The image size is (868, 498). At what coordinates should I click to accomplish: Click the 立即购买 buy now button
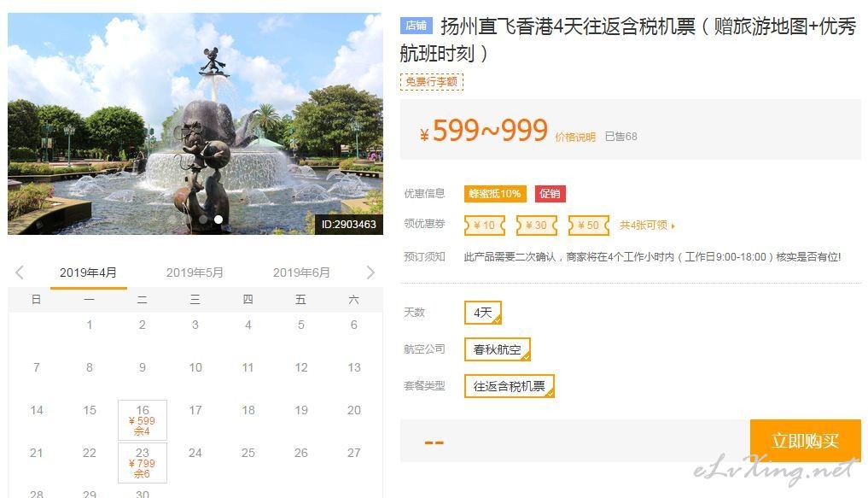point(805,441)
